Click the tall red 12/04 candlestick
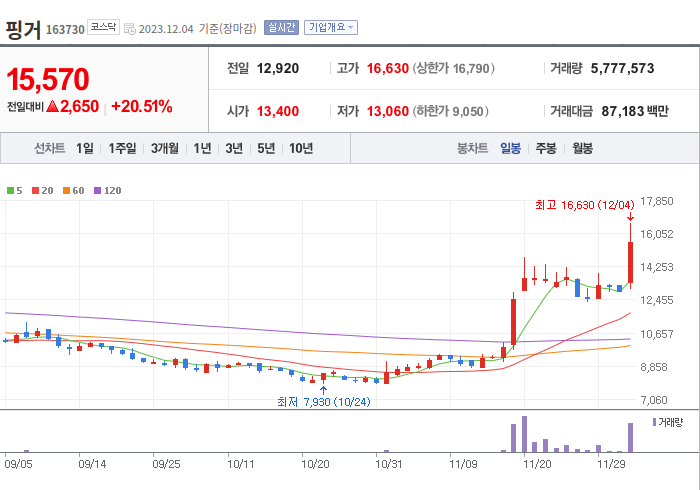The image size is (700, 490). click(630, 262)
